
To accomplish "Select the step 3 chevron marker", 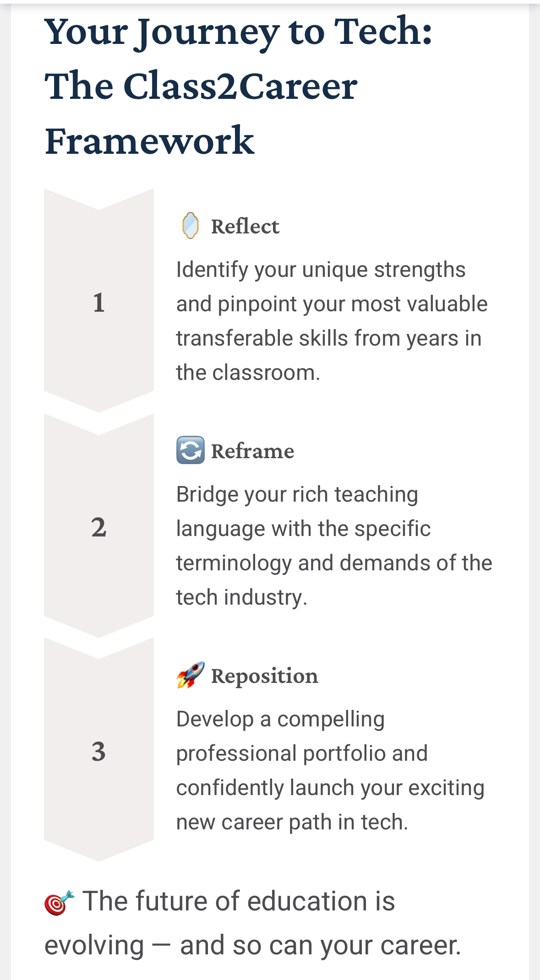I will tap(98, 751).
